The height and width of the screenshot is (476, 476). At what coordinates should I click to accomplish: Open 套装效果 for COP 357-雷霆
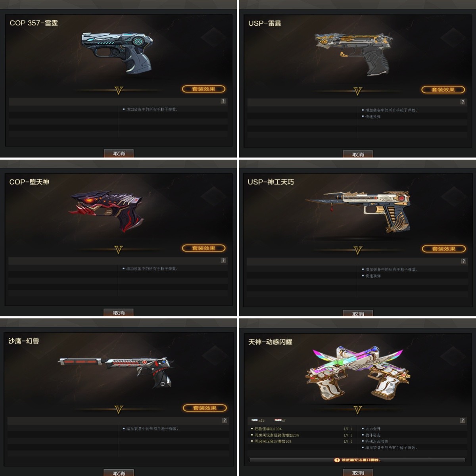203,89
